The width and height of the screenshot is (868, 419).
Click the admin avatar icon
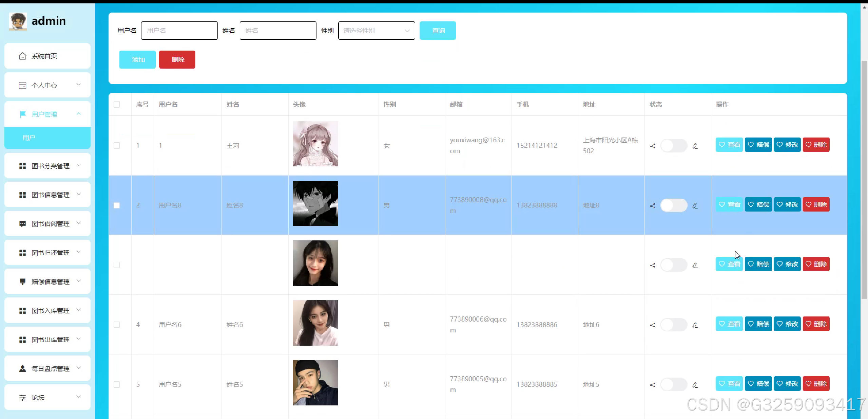point(18,21)
